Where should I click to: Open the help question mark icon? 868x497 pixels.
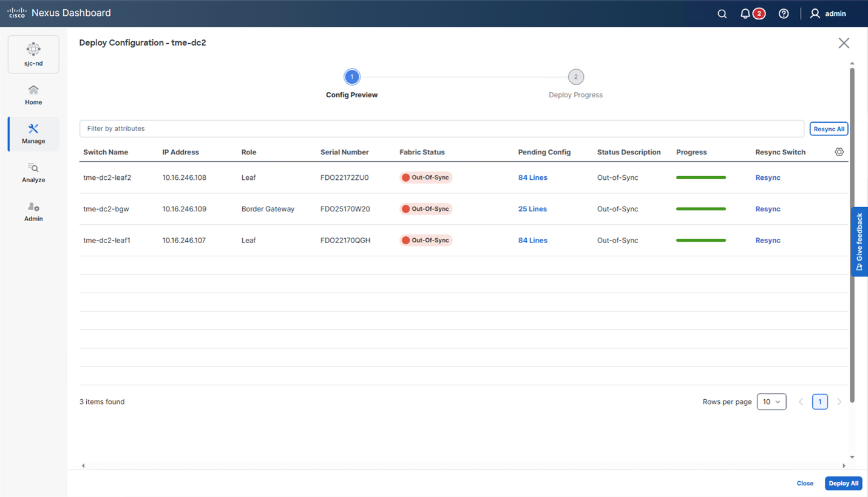coord(784,14)
